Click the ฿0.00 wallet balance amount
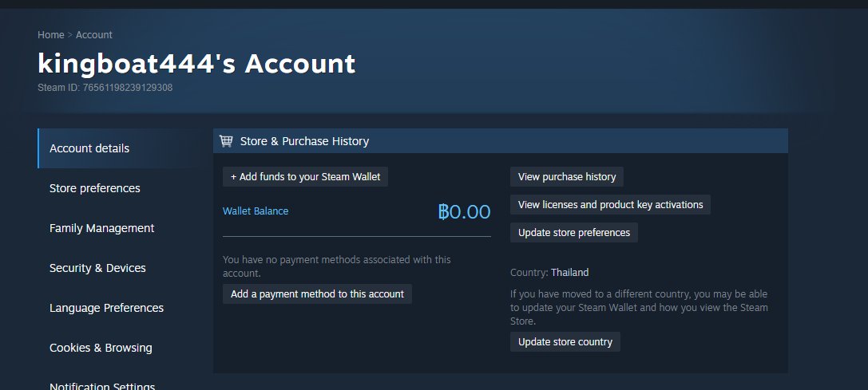The width and height of the screenshot is (868, 390). [x=464, y=212]
